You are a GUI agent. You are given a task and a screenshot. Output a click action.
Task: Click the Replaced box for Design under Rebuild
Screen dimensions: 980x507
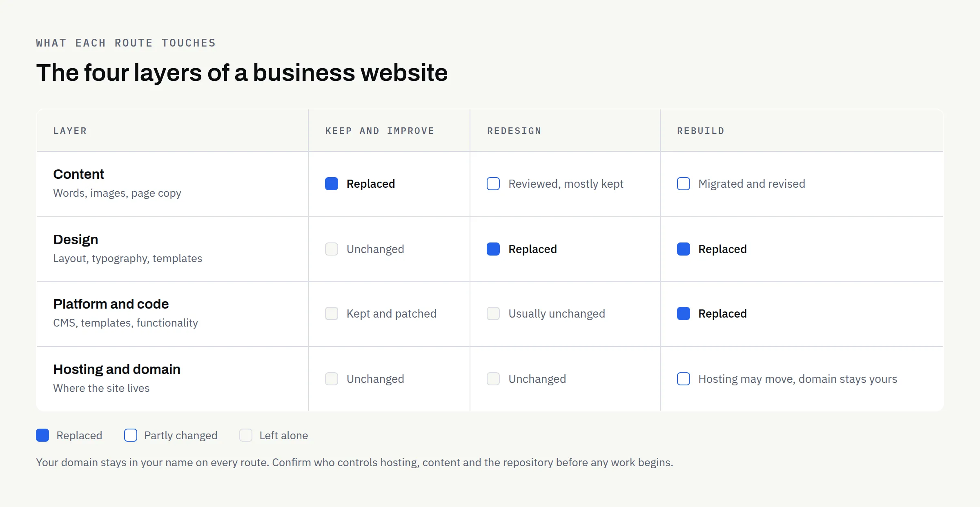tap(684, 249)
